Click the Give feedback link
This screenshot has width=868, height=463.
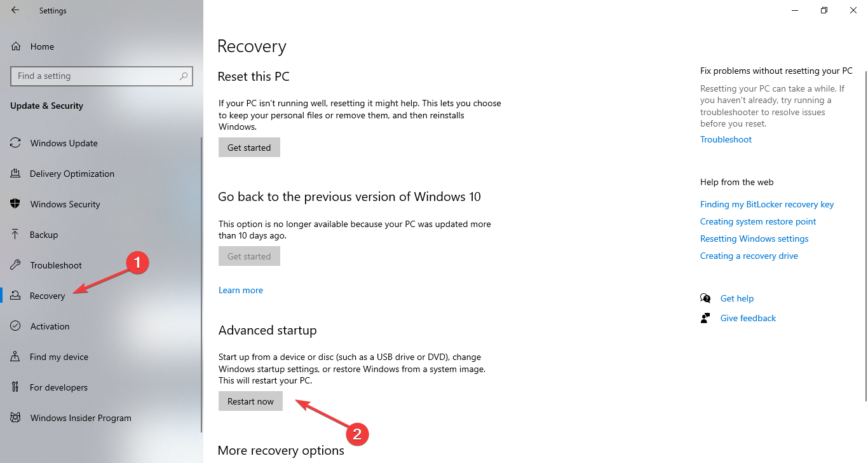click(748, 318)
